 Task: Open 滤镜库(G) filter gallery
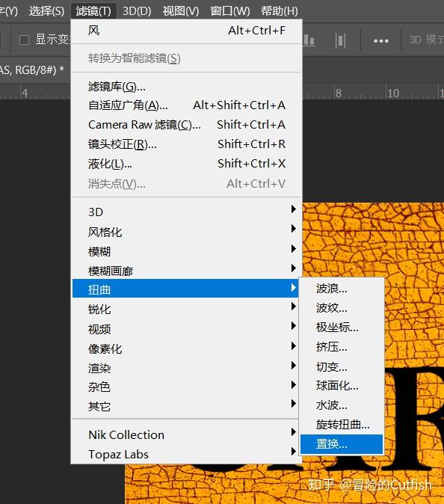(186, 87)
